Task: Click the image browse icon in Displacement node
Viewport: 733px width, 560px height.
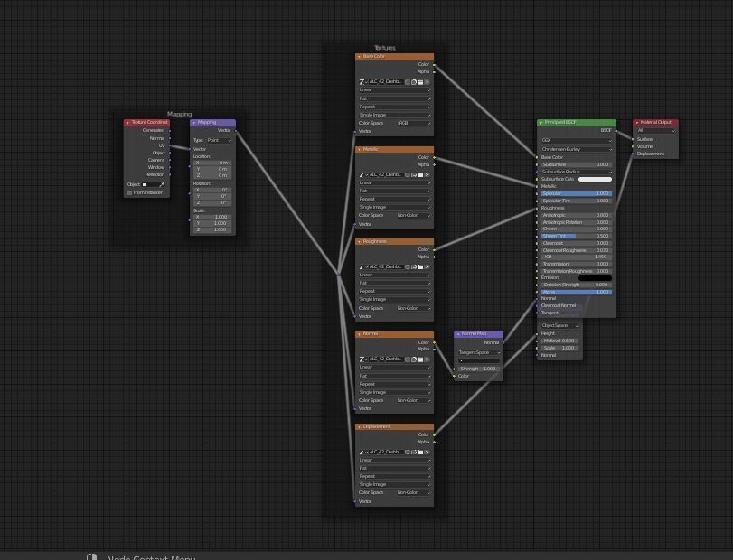Action: (x=362, y=452)
